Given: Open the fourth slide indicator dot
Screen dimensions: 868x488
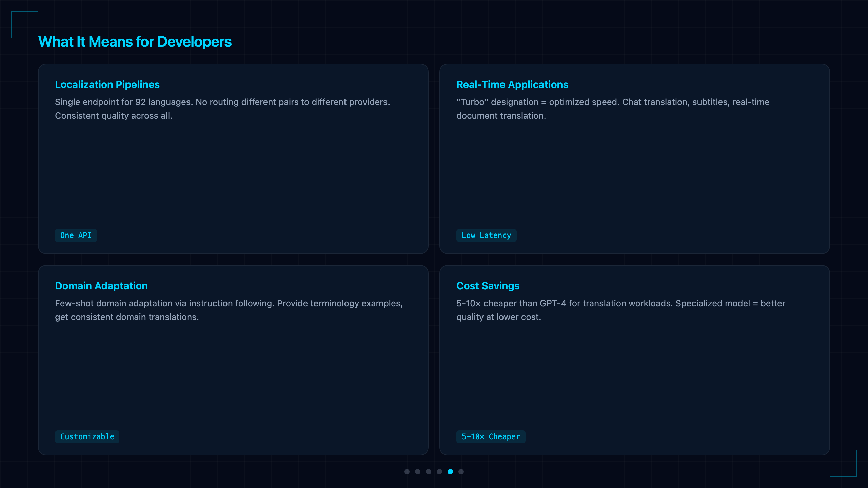Looking at the screenshot, I should [439, 472].
